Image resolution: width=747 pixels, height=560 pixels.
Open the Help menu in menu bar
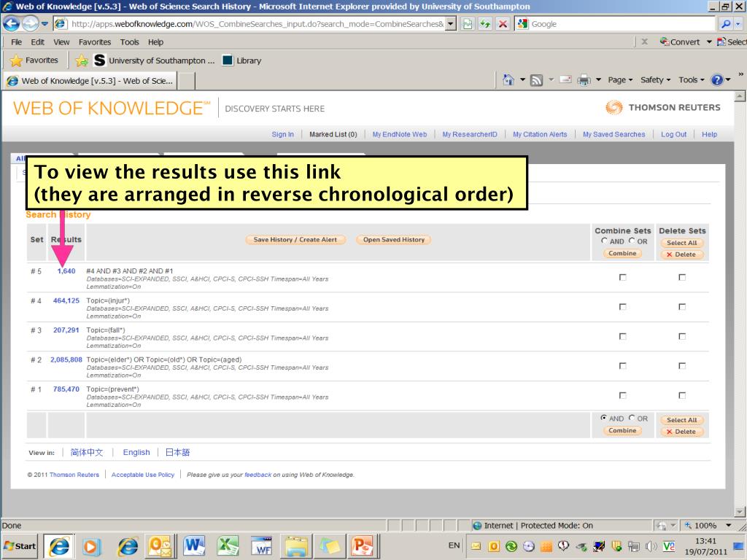point(155,42)
